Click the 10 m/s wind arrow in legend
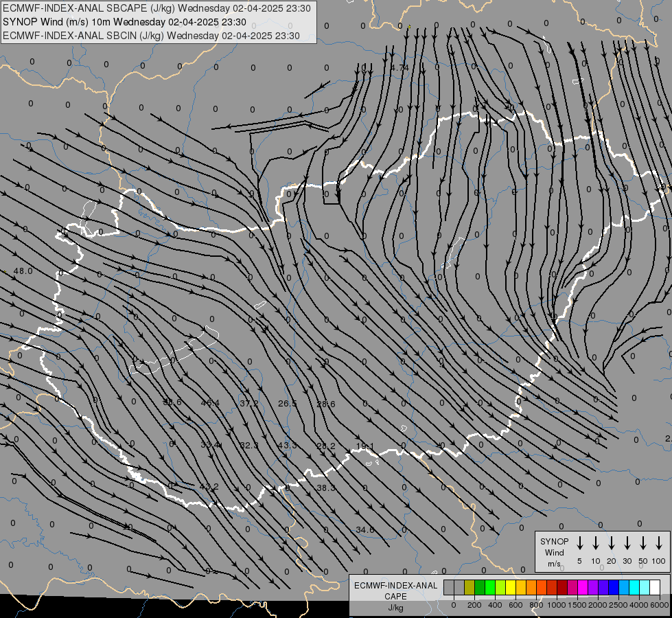Viewport: 672px width, 618px height. 596,543
